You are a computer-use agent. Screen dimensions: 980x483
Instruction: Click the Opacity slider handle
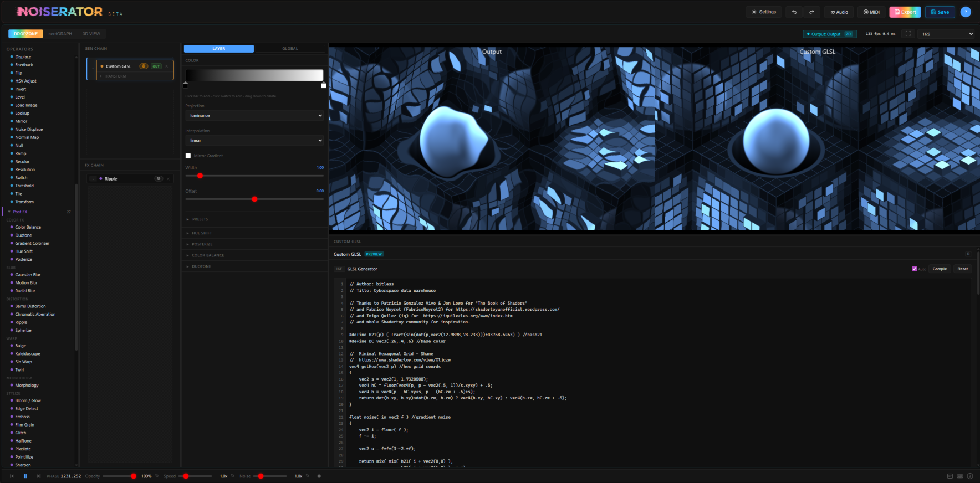click(x=134, y=476)
